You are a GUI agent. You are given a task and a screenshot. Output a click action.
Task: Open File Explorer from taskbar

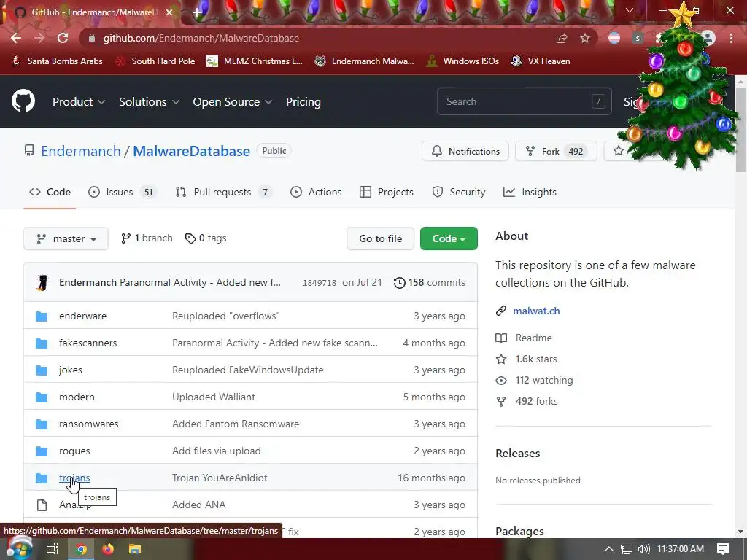click(135, 549)
